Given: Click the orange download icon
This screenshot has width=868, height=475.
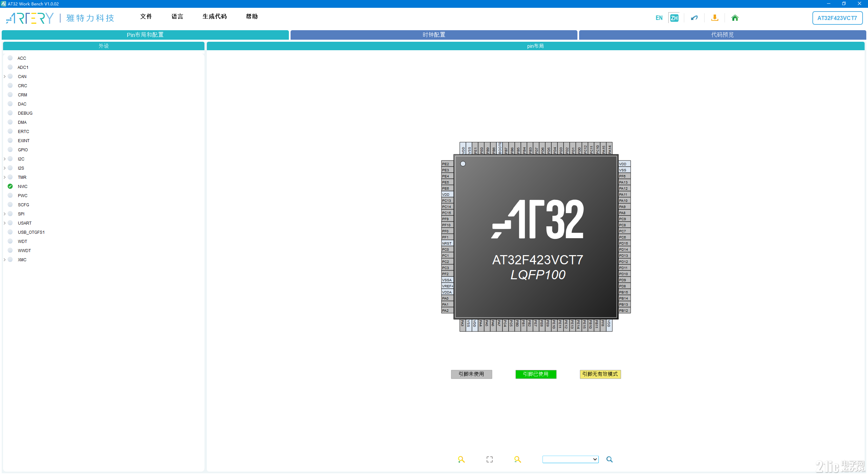Looking at the screenshot, I should point(715,18).
